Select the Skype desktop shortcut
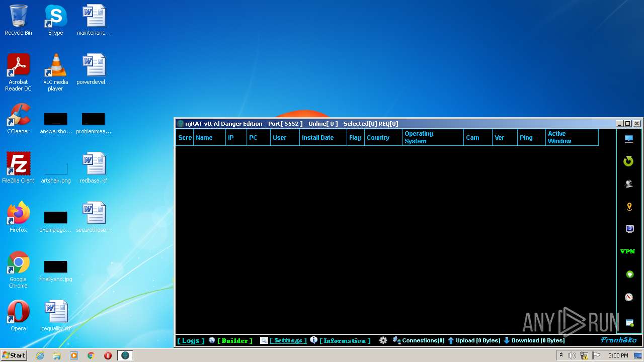644x362 pixels. (x=55, y=20)
